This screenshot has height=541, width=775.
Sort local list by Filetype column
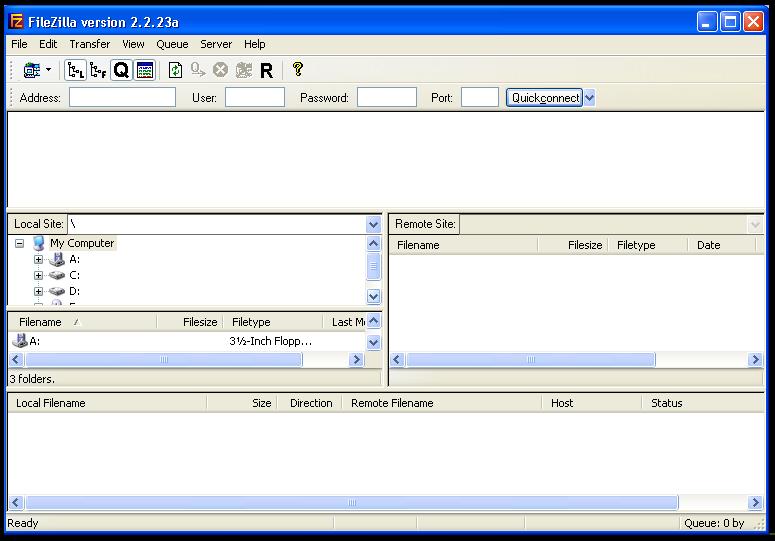tap(273, 322)
